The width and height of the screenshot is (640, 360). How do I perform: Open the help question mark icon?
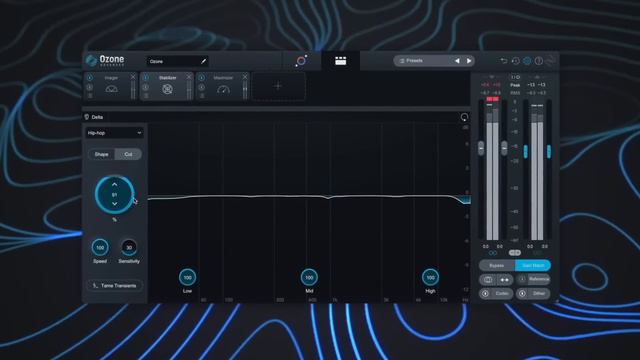coord(539,61)
